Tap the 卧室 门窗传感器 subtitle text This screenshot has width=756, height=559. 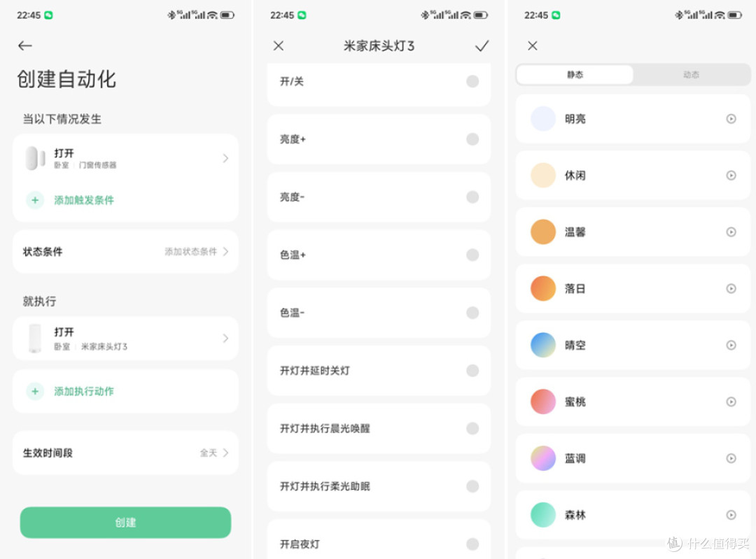85,165
